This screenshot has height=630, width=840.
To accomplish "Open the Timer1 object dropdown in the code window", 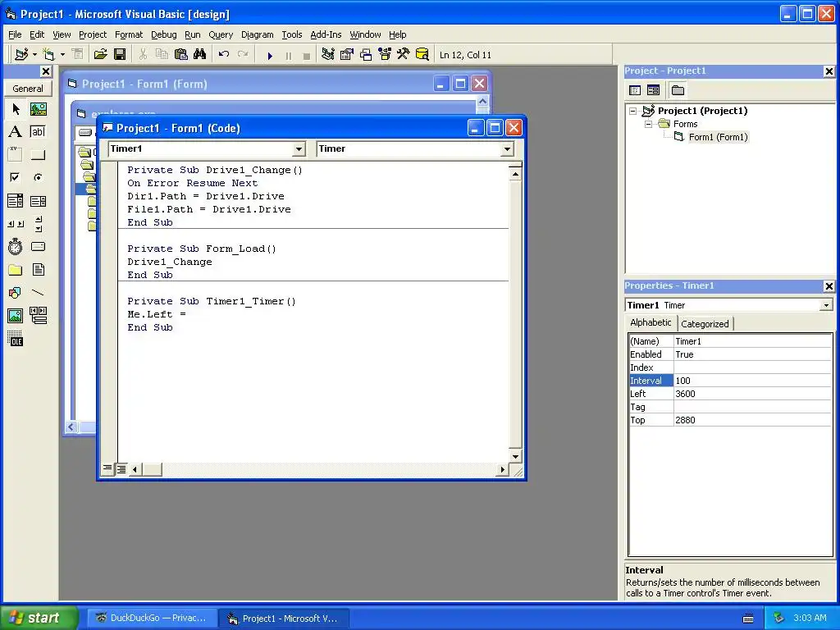I will point(299,149).
